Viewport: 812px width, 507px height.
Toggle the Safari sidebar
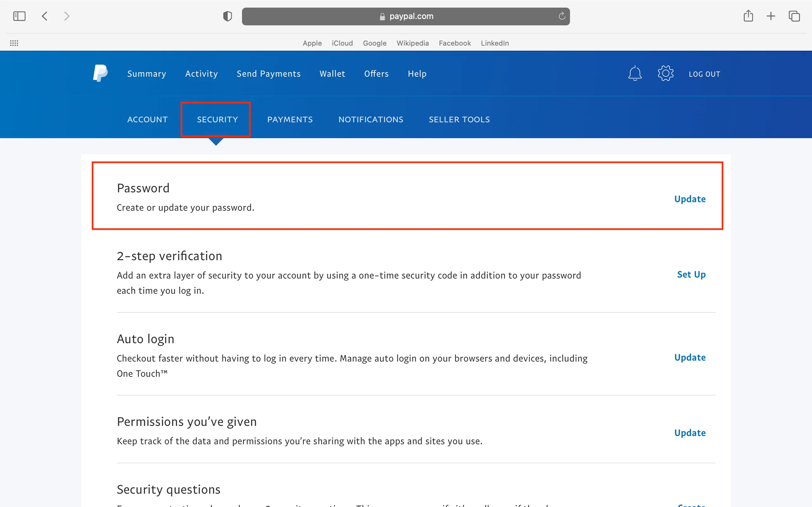point(19,16)
